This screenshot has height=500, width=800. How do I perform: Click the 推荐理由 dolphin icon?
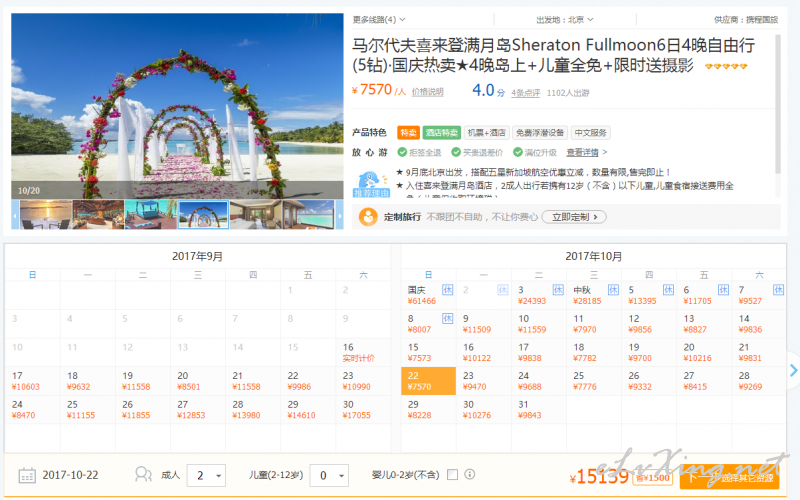pyautogui.click(x=371, y=184)
